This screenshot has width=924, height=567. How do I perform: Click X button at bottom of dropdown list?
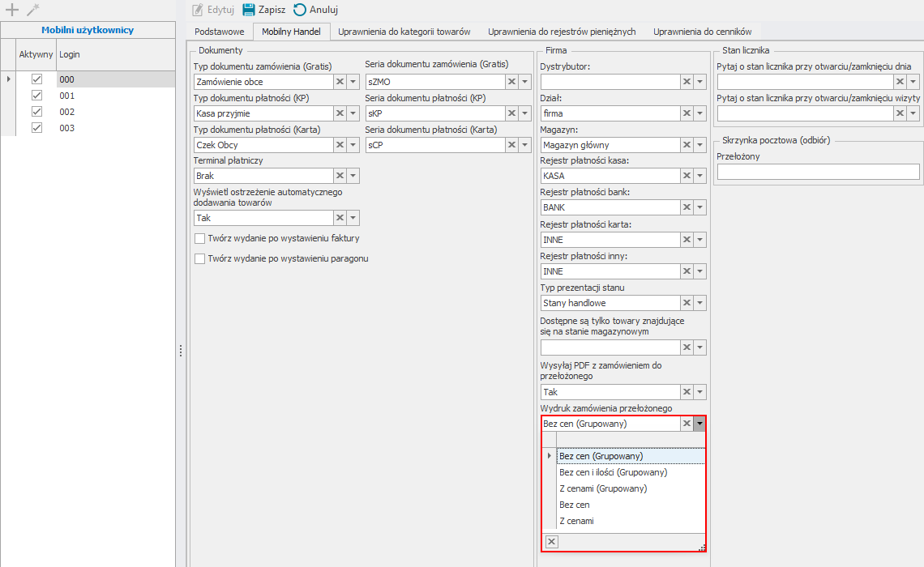point(551,542)
